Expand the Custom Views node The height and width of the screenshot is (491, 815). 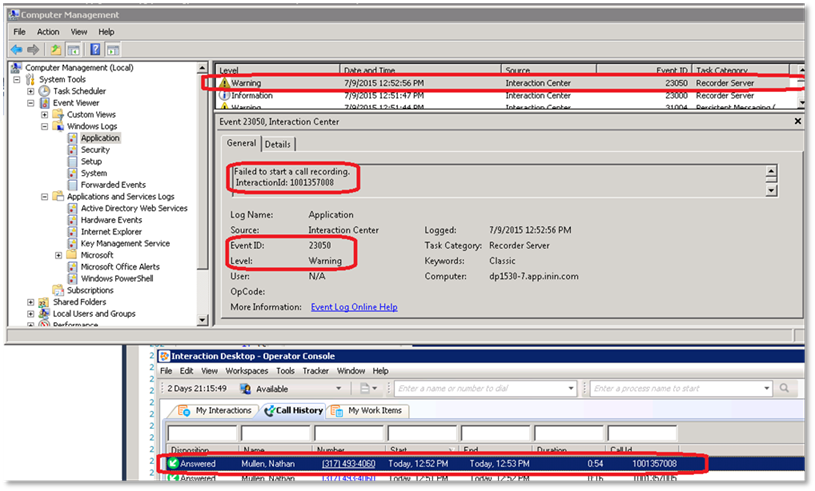coord(45,114)
